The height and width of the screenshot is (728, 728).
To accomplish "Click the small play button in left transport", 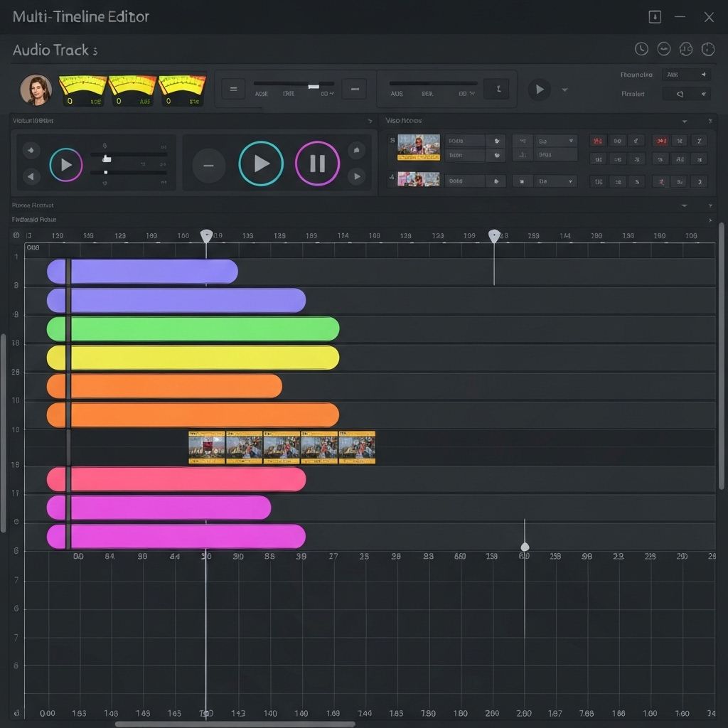I will pos(66,165).
